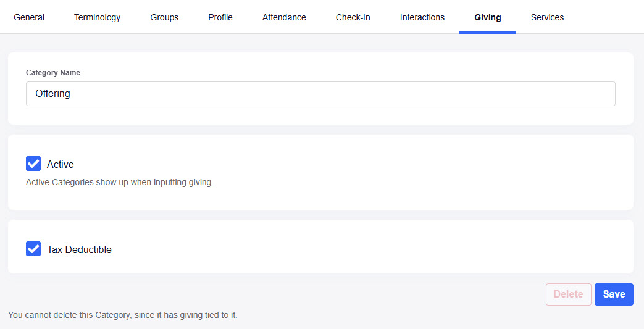This screenshot has height=329, width=644.
Task: Select the Profile tab
Action: [x=220, y=17]
